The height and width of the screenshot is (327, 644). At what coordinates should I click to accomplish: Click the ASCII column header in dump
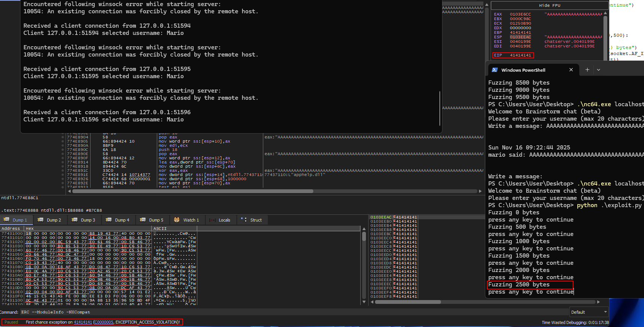(x=174, y=228)
